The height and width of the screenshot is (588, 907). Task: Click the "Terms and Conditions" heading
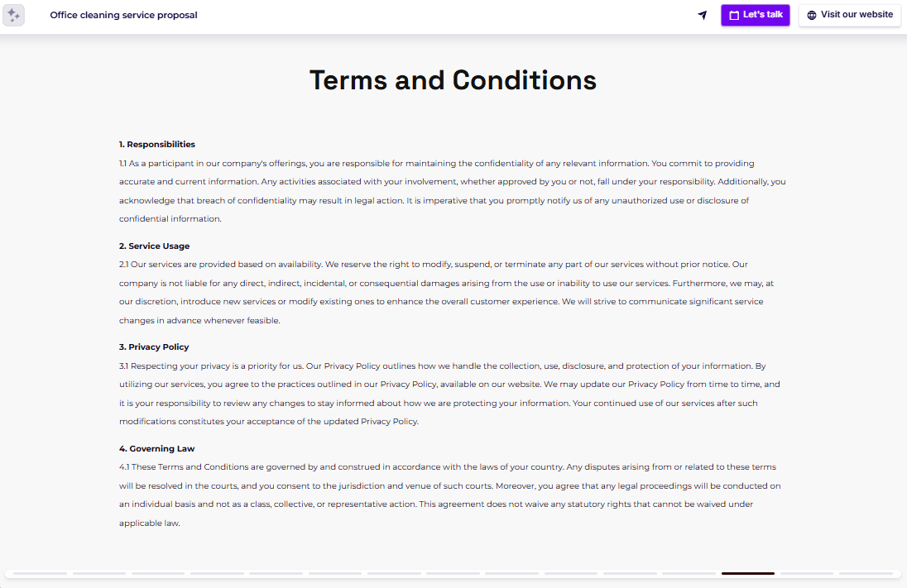pyautogui.click(x=453, y=80)
